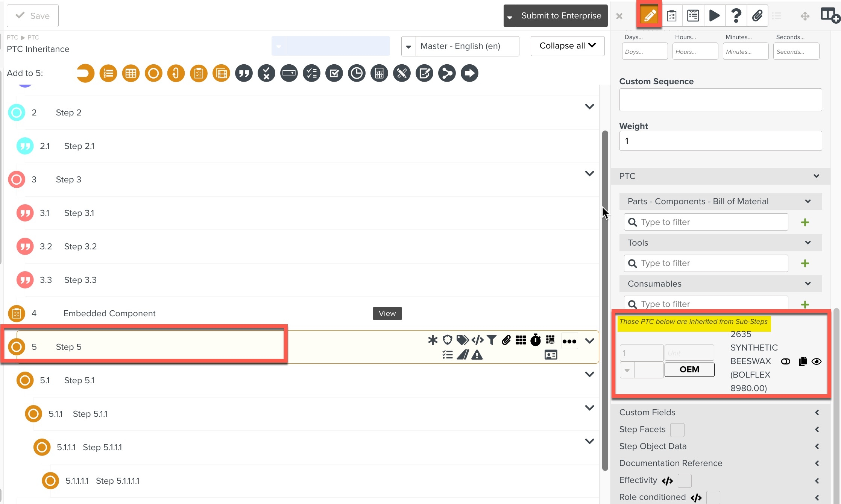Click the Custom Sequence input field

(720, 100)
